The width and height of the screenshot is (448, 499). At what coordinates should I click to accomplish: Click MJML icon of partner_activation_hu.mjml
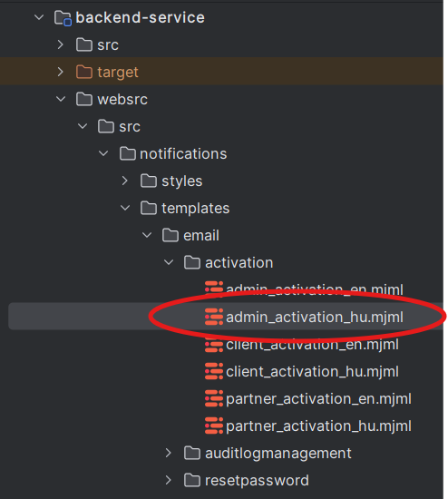pos(214,426)
